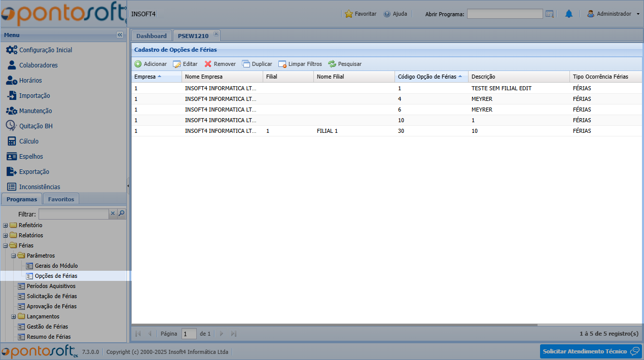The width and height of the screenshot is (644, 360).
Task: Collapse the Férias folder tree node
Action: coord(6,245)
